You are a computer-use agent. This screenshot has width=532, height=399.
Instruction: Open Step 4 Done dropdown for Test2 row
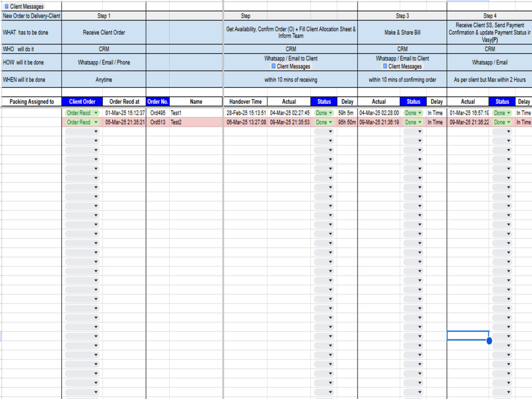click(x=502, y=122)
